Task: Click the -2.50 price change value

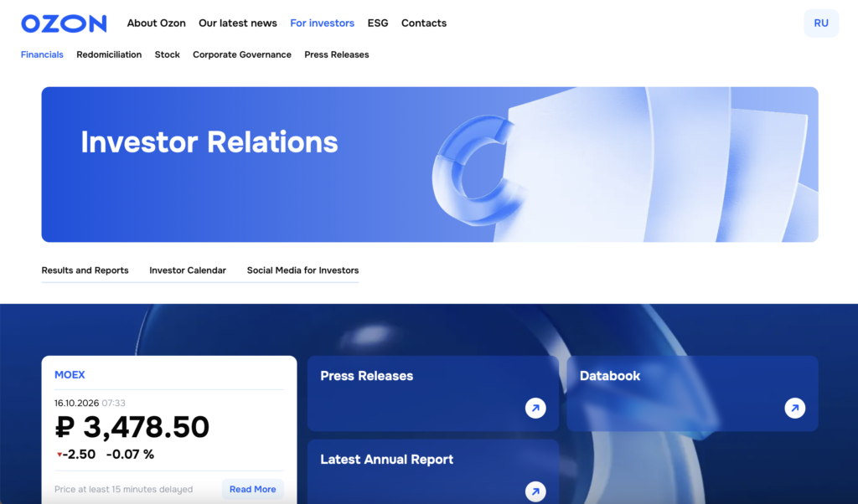Action: 79,455
